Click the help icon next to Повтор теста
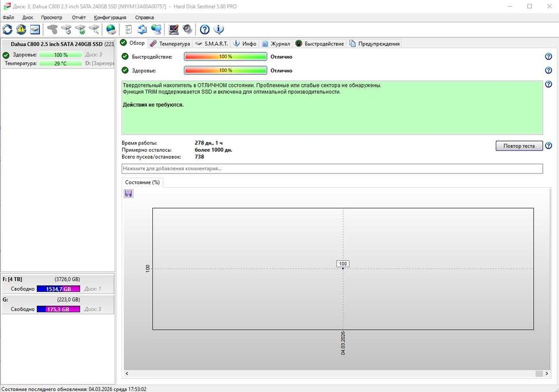Image resolution: width=559 pixels, height=392 pixels. [x=548, y=146]
